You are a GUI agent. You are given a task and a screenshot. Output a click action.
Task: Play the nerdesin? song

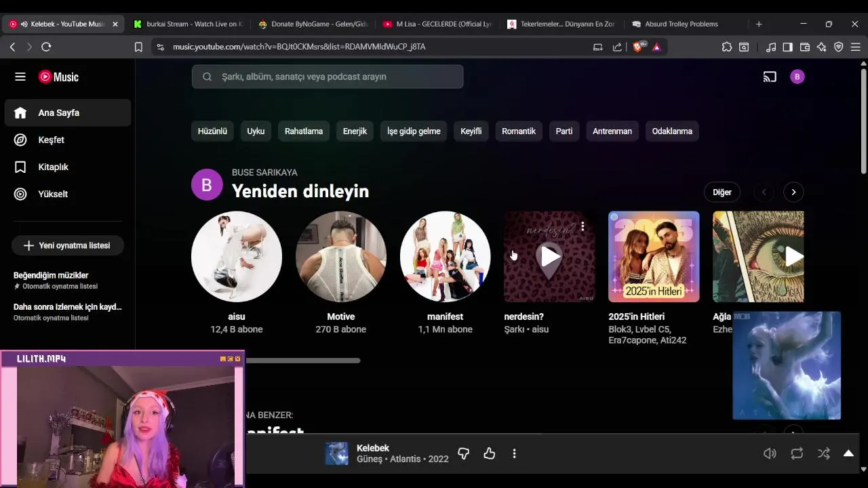549,256
